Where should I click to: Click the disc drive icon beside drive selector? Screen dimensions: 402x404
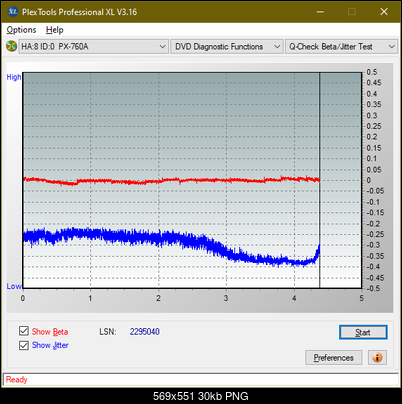[x=12, y=46]
